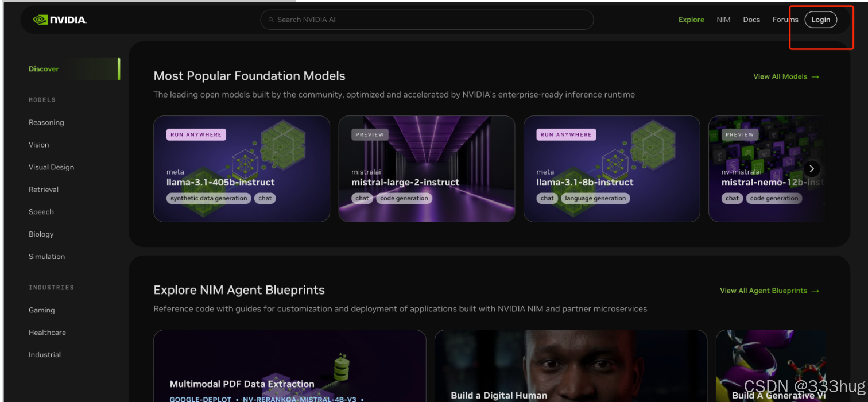The height and width of the screenshot is (402, 868).
Task: Click the View All Agent Blueprints link
Action: point(769,291)
